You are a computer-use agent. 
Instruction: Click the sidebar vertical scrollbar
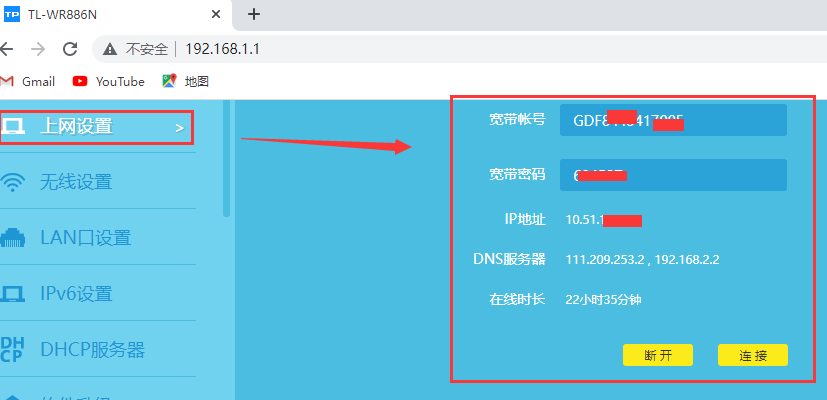click(x=226, y=158)
